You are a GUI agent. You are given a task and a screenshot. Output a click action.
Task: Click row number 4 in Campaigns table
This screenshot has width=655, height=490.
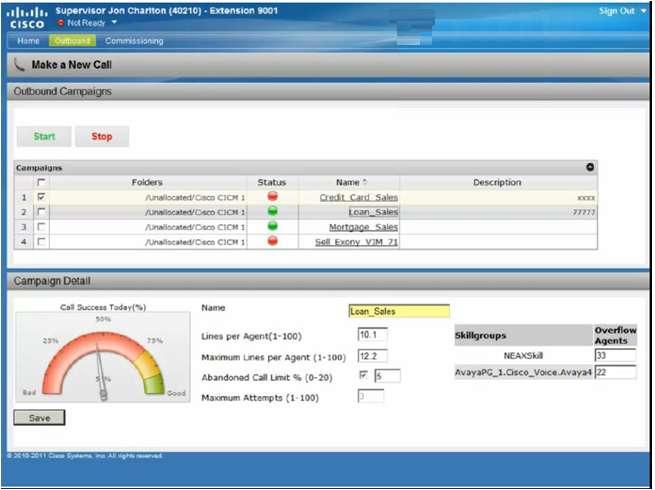point(24,242)
